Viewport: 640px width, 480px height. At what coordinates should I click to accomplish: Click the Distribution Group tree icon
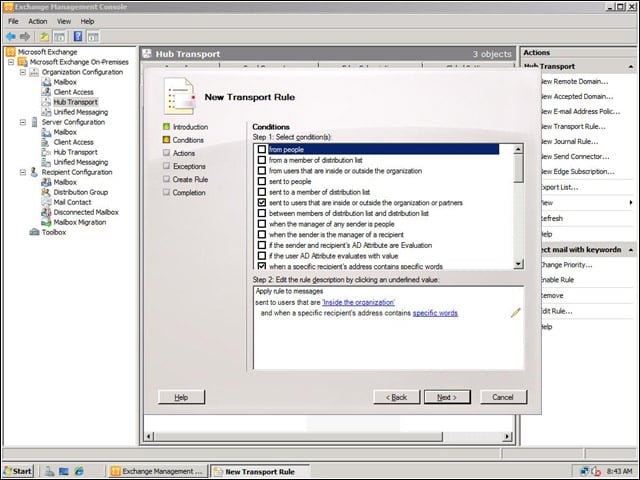click(46, 192)
